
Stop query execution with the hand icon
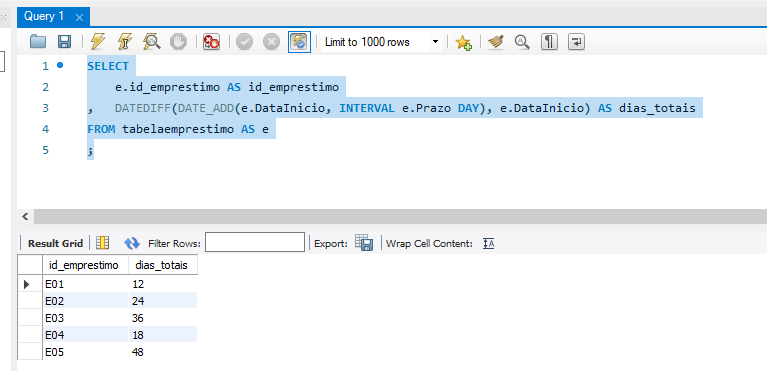(x=179, y=42)
